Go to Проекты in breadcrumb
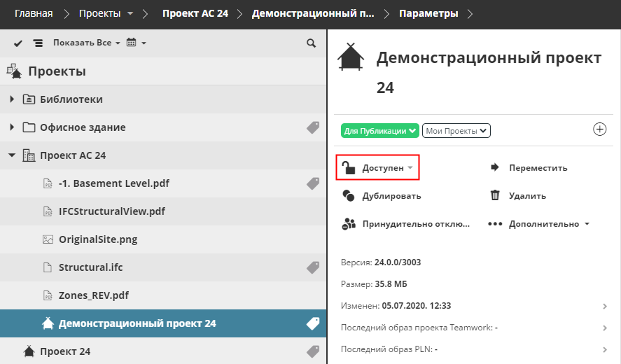 coord(100,13)
